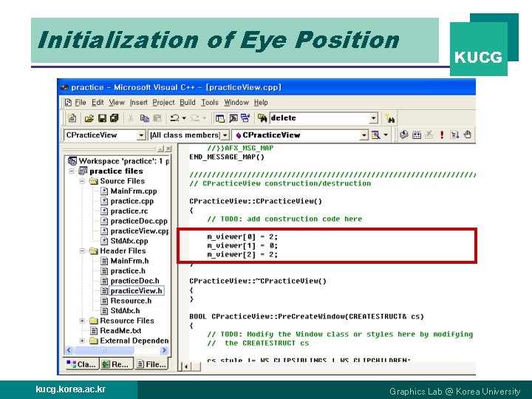Open the Project menu
Screen dimensions: 532x399
163,103
